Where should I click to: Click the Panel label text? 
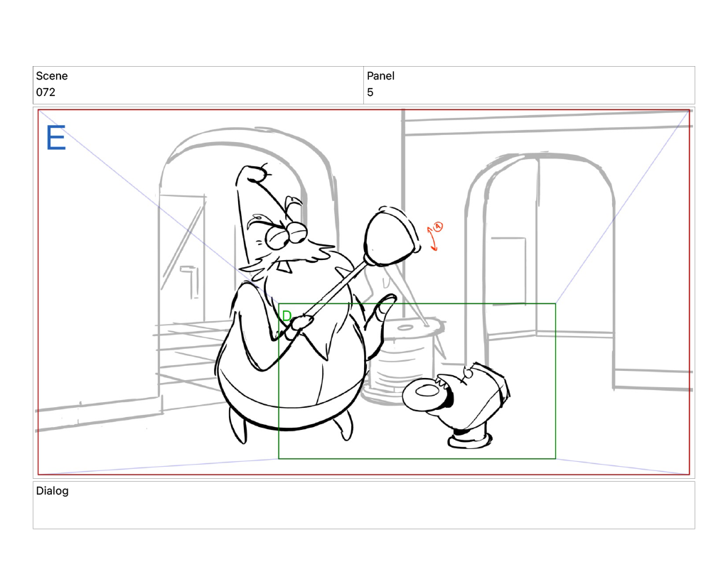coord(380,76)
